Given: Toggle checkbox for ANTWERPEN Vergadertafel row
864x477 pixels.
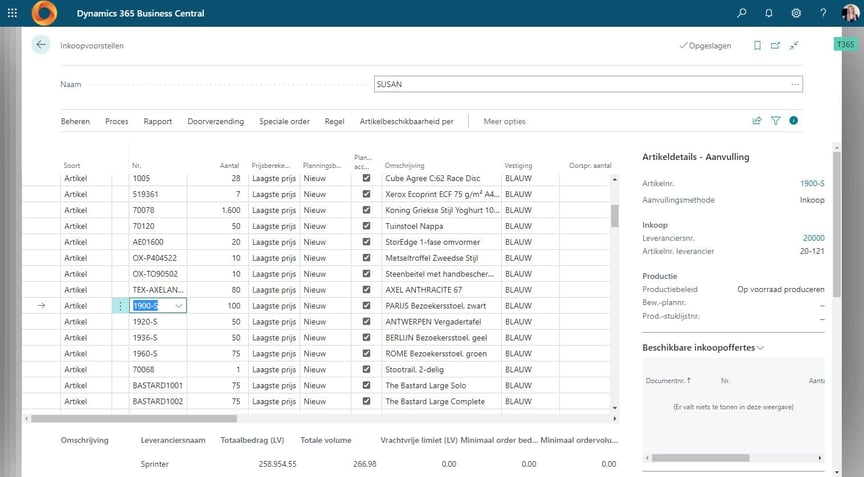Looking at the screenshot, I should click(366, 322).
